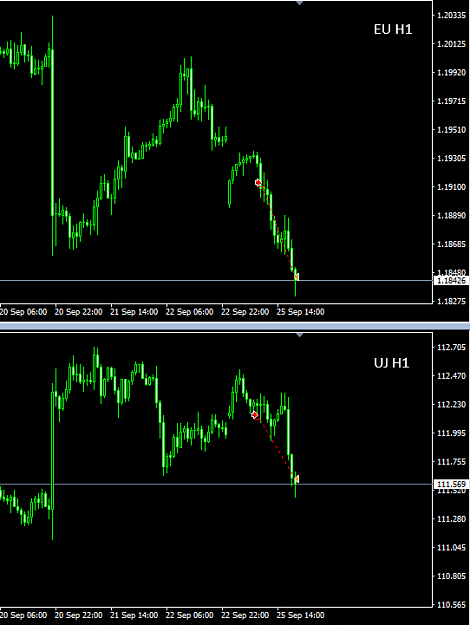Click the 1.18275 price scale value
The width and height of the screenshot is (470, 625).
coord(451,301)
